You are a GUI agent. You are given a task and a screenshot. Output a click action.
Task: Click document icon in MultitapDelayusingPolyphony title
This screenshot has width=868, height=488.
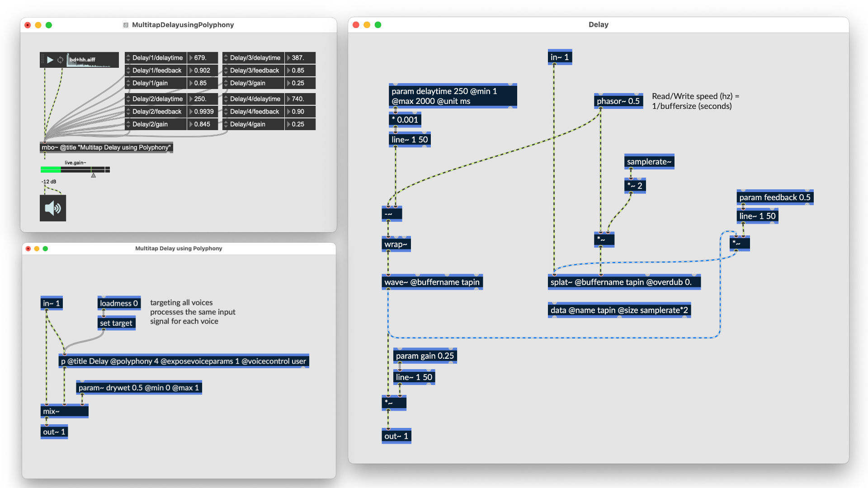coord(126,25)
